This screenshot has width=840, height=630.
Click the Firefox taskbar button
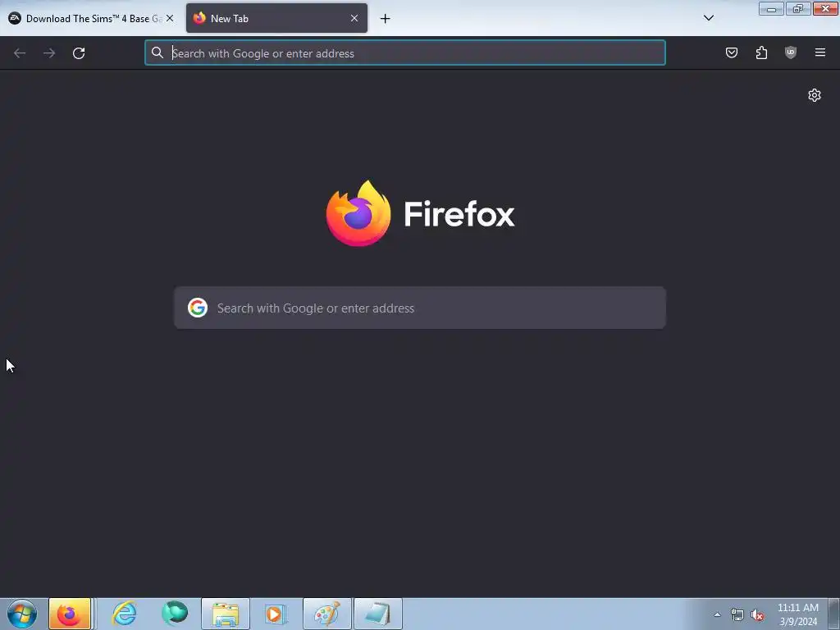[x=70, y=614]
